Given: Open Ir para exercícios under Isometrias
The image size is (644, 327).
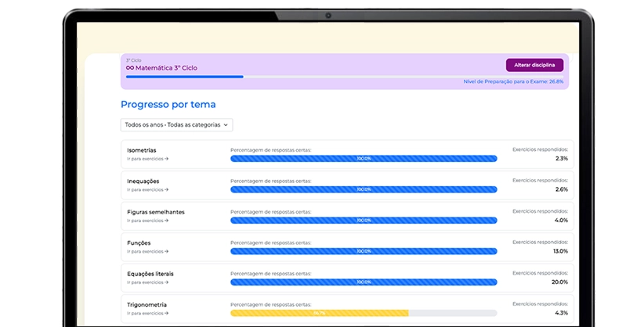Looking at the screenshot, I should point(147,159).
